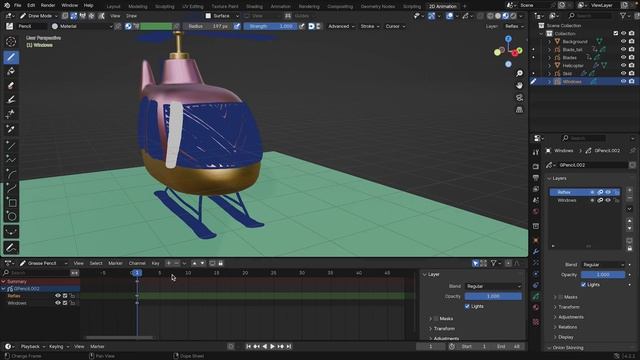Open the Render menu
This screenshot has width=640, height=360.
48,6
